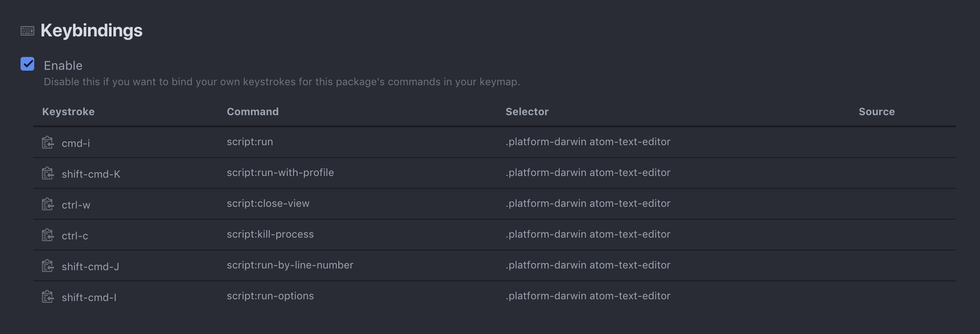The height and width of the screenshot is (334, 980).
Task: Click the Selector column header
Action: [527, 112]
